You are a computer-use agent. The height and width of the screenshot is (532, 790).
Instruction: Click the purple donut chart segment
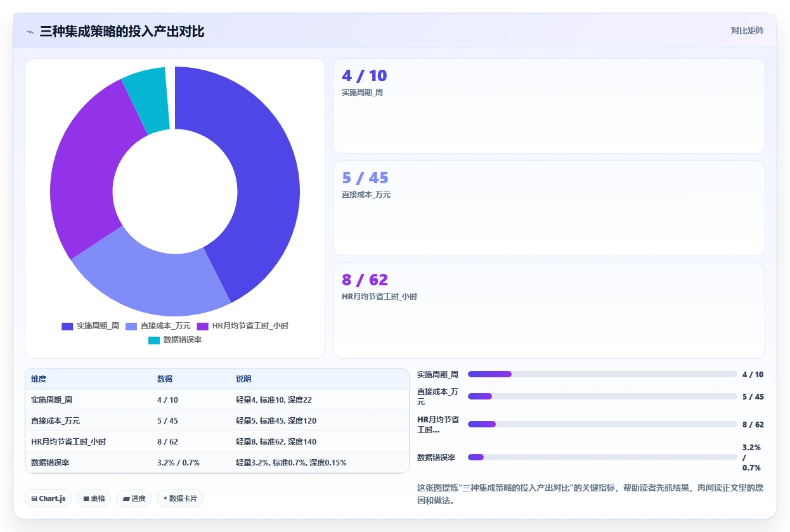click(x=89, y=165)
